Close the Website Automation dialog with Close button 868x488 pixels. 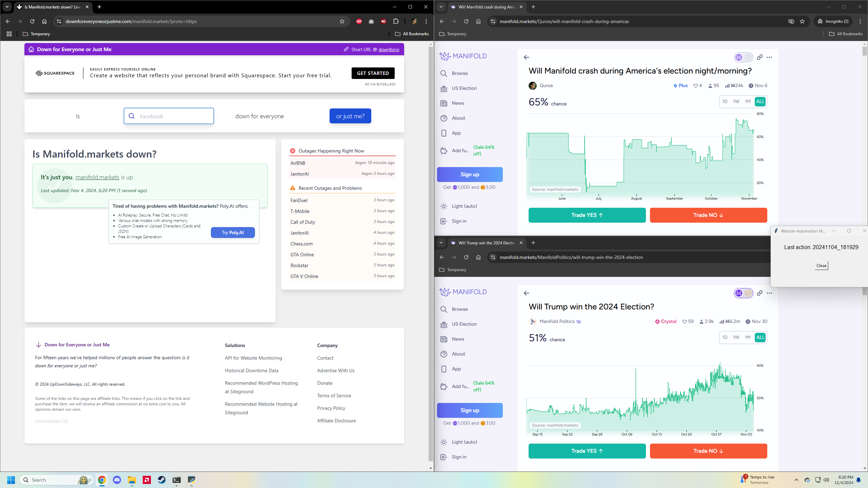(x=821, y=265)
